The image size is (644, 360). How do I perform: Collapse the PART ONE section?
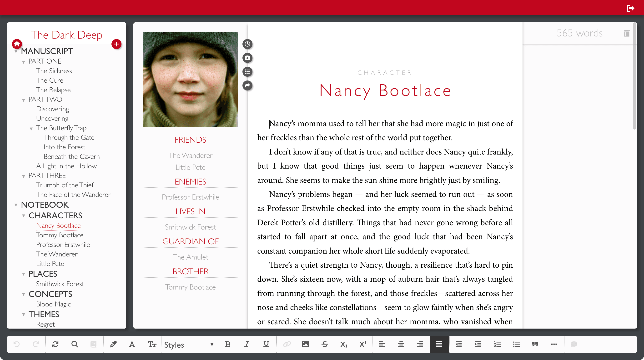pos(24,62)
